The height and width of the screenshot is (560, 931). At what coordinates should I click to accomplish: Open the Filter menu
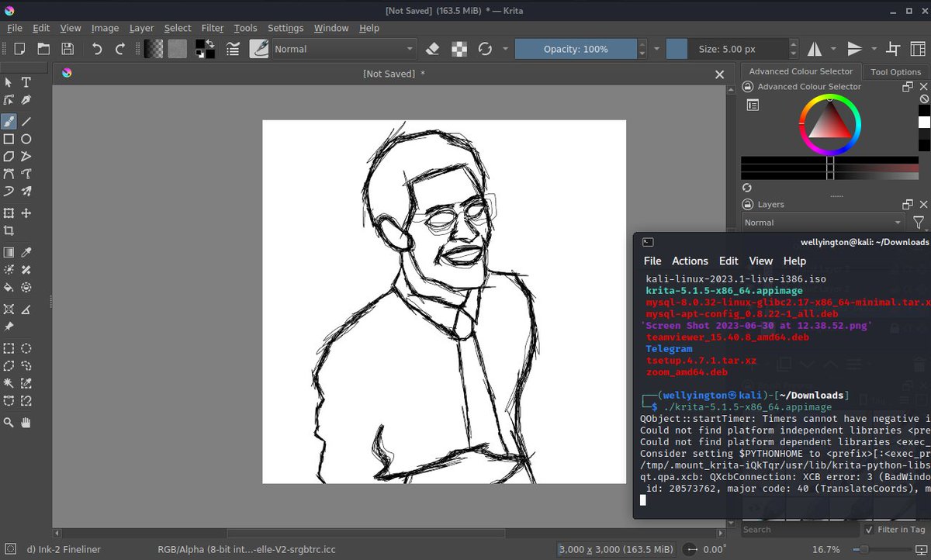coord(213,28)
